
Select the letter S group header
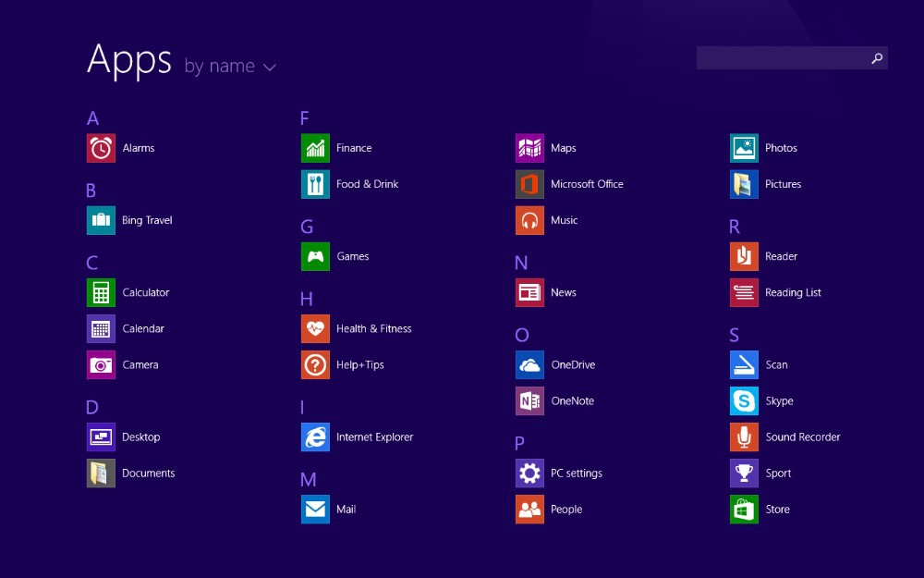click(x=734, y=335)
